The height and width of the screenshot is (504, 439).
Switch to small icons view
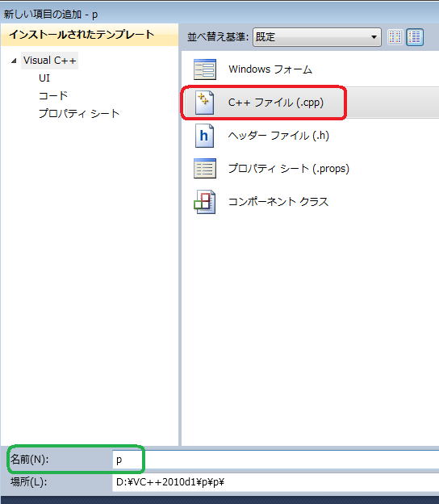[x=395, y=37]
